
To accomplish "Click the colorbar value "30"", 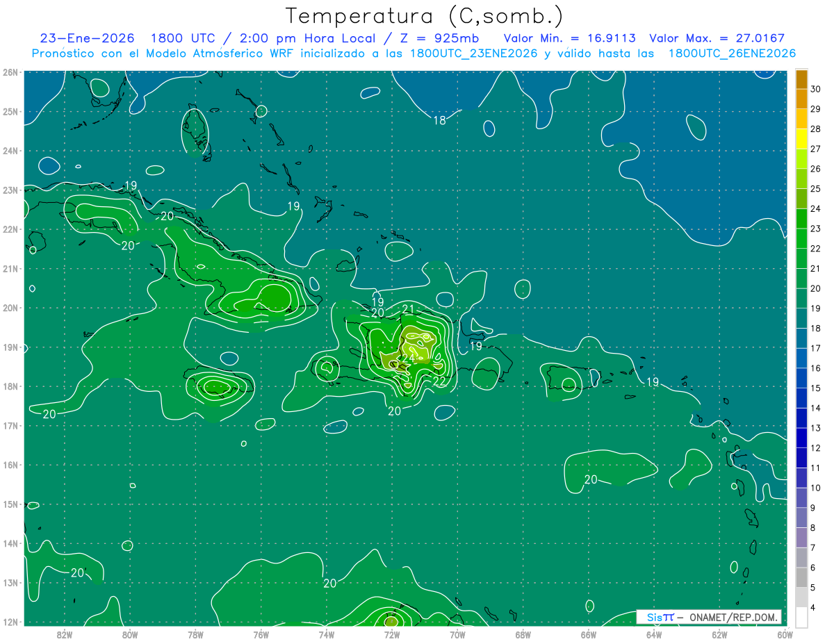I will coord(816,88).
